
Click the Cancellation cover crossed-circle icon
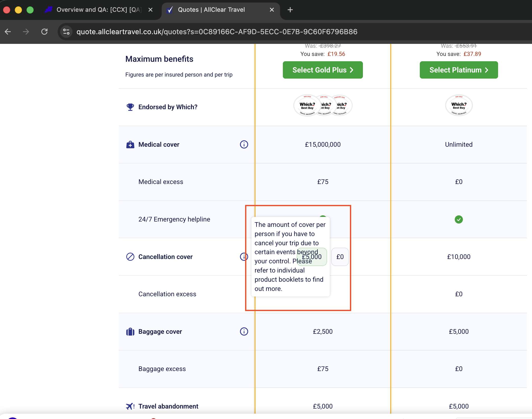(130, 257)
